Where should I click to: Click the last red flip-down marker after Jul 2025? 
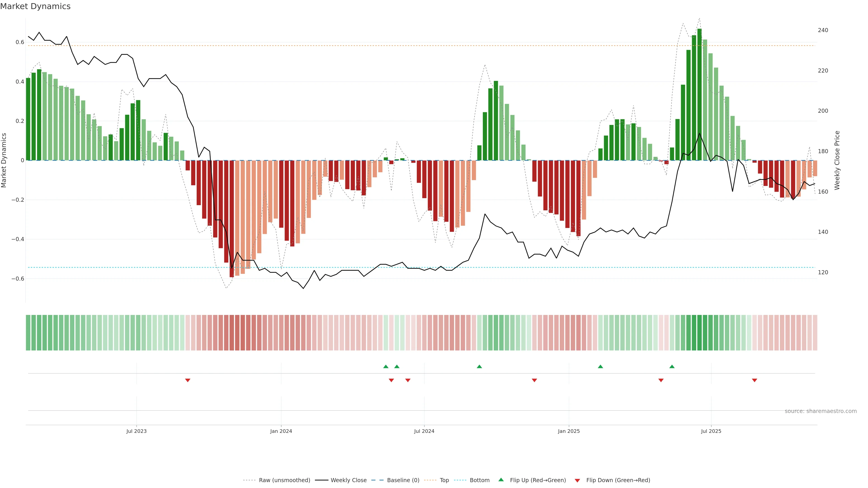coord(755,380)
